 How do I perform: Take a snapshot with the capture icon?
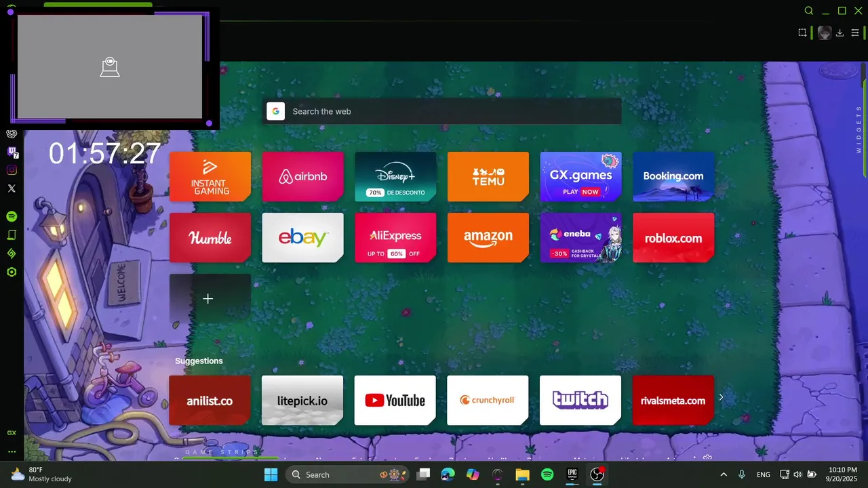coord(802,33)
